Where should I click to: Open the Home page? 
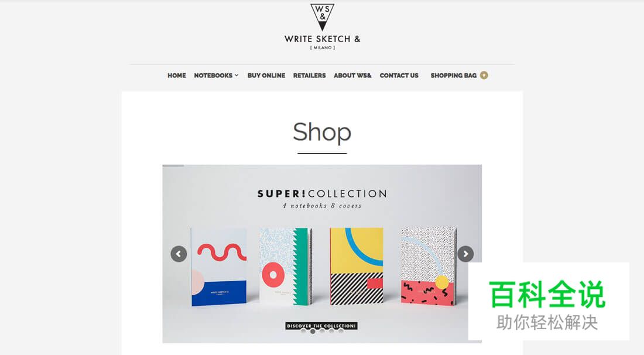pos(177,76)
